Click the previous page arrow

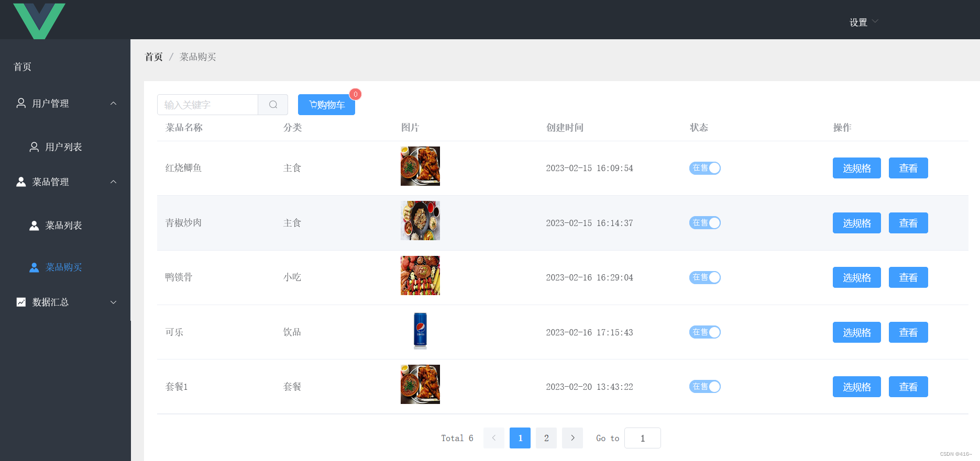pyautogui.click(x=494, y=438)
